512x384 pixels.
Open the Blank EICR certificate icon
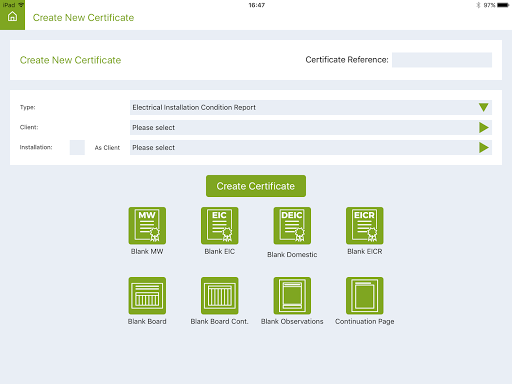[x=365, y=226]
